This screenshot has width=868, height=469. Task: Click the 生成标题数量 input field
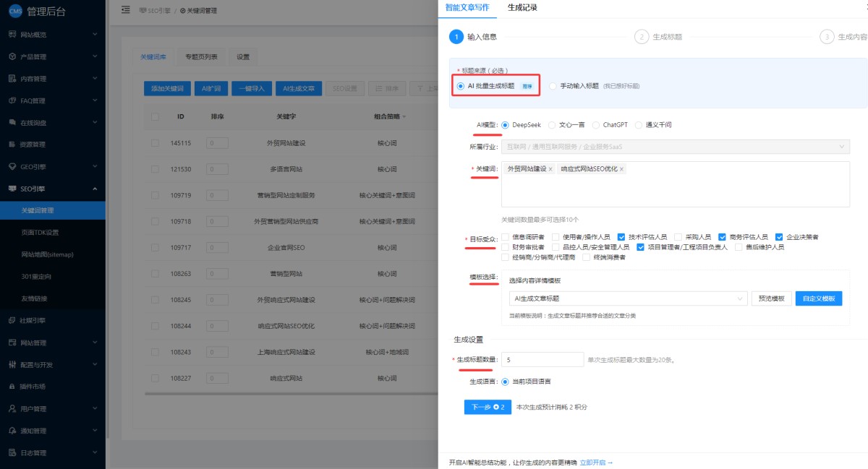click(543, 359)
